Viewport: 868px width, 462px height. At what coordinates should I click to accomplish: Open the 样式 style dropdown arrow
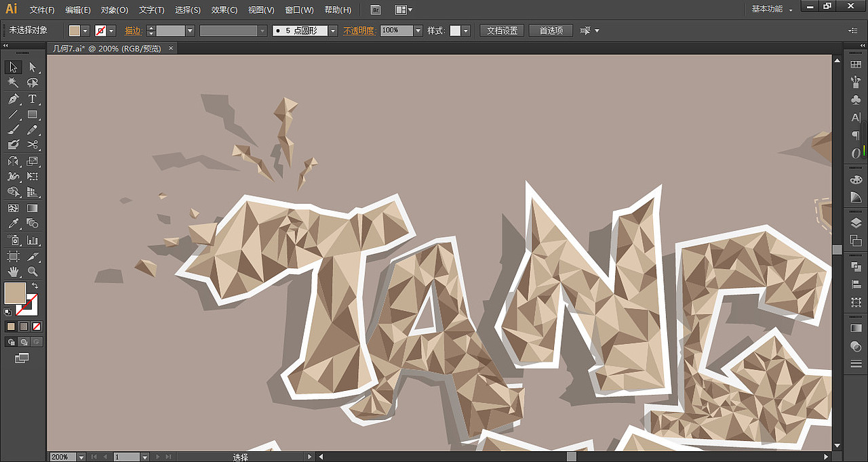[x=466, y=30]
